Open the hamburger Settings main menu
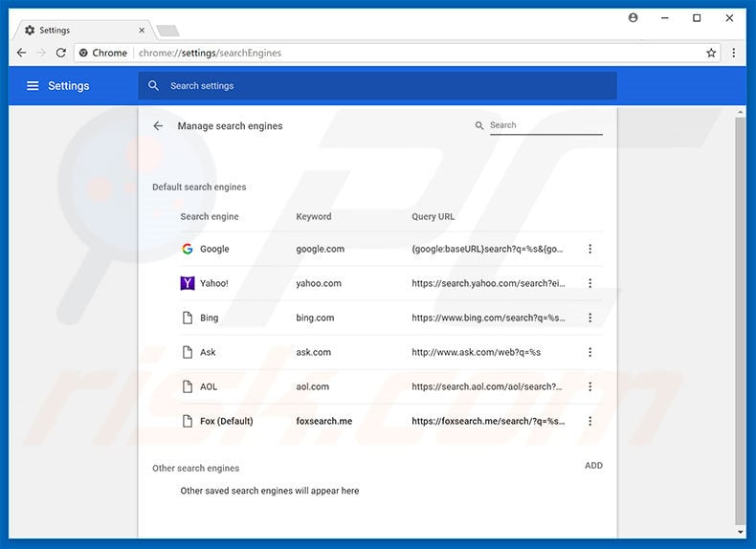The width and height of the screenshot is (756, 549). coord(33,86)
